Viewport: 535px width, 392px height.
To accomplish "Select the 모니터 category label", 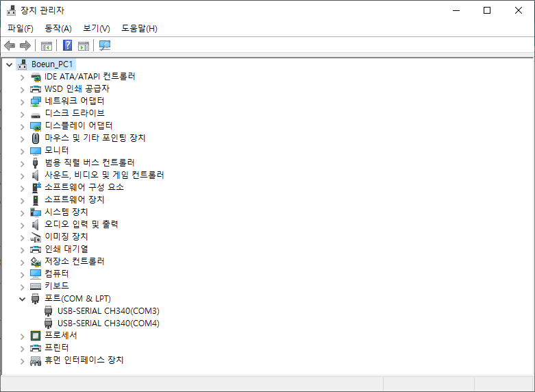I will pyautogui.click(x=57, y=151).
